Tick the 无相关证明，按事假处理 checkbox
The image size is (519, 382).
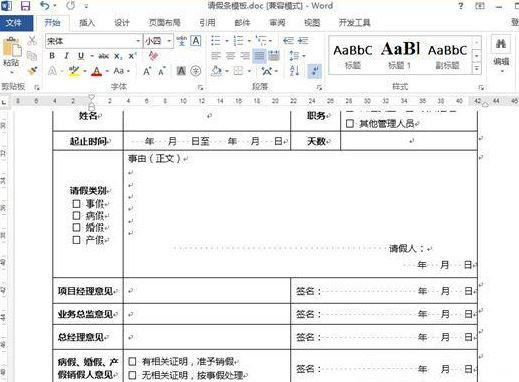(x=132, y=375)
